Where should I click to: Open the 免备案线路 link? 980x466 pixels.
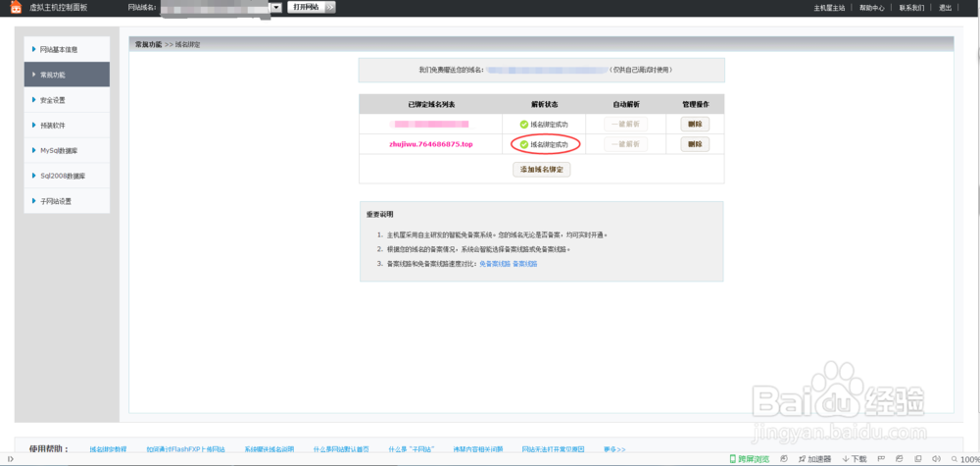coord(495,264)
